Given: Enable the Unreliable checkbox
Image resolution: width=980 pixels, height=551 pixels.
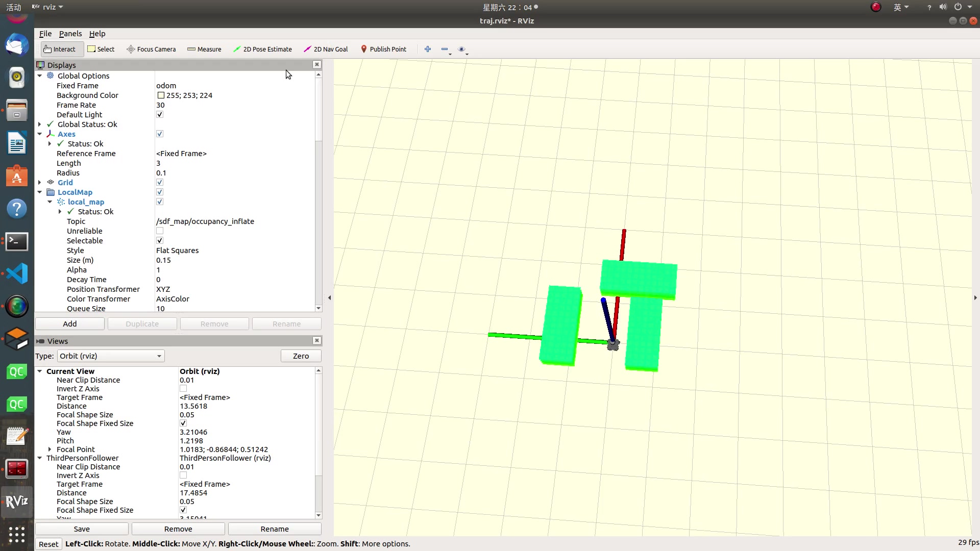Looking at the screenshot, I should [x=160, y=231].
